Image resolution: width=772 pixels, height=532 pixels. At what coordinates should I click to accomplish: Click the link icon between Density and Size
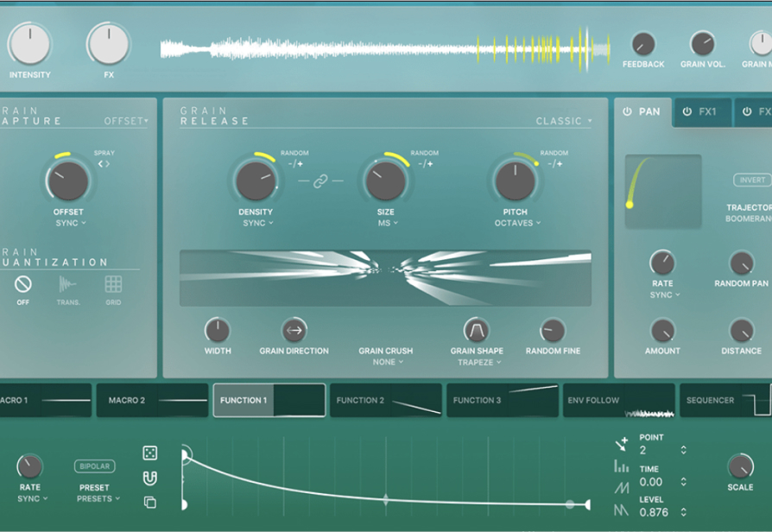320,182
